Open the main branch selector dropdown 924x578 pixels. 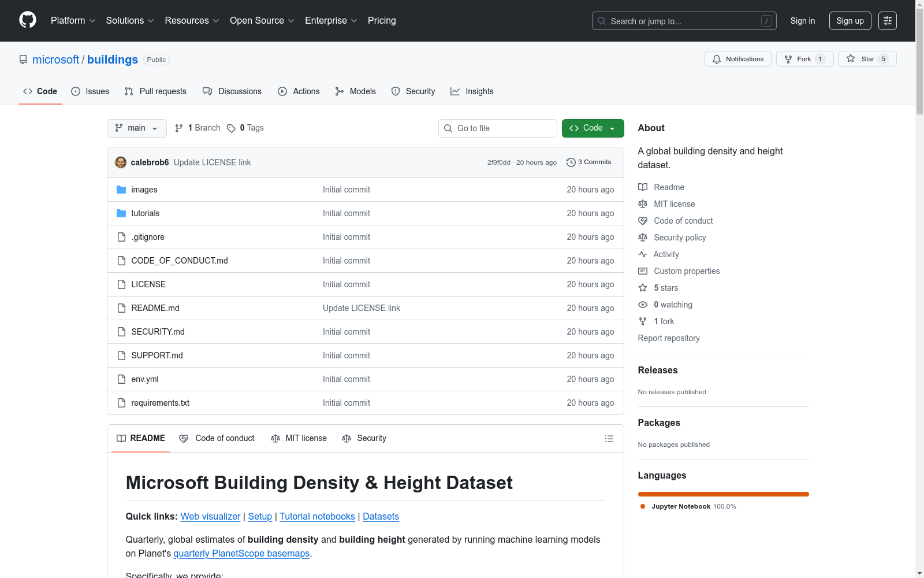click(x=137, y=128)
